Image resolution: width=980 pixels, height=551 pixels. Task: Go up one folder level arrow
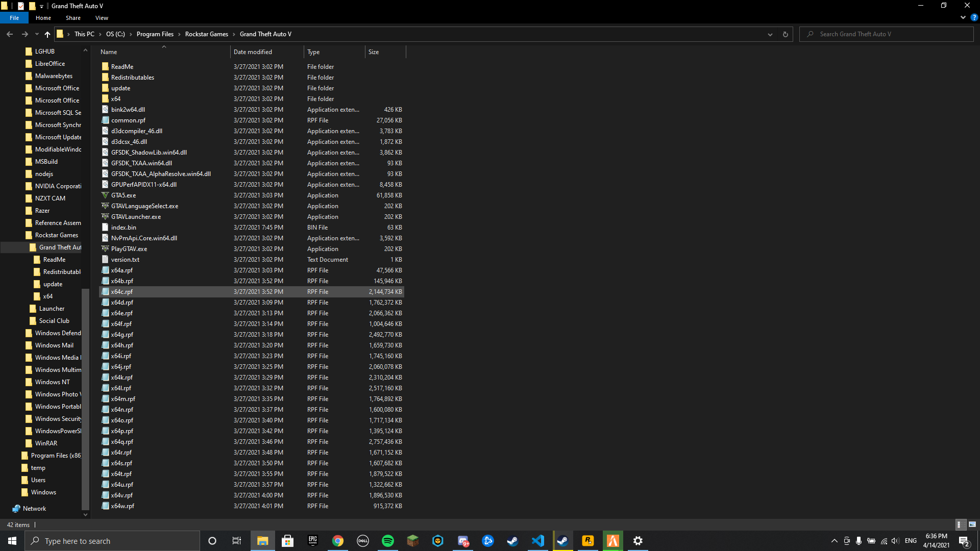47,34
